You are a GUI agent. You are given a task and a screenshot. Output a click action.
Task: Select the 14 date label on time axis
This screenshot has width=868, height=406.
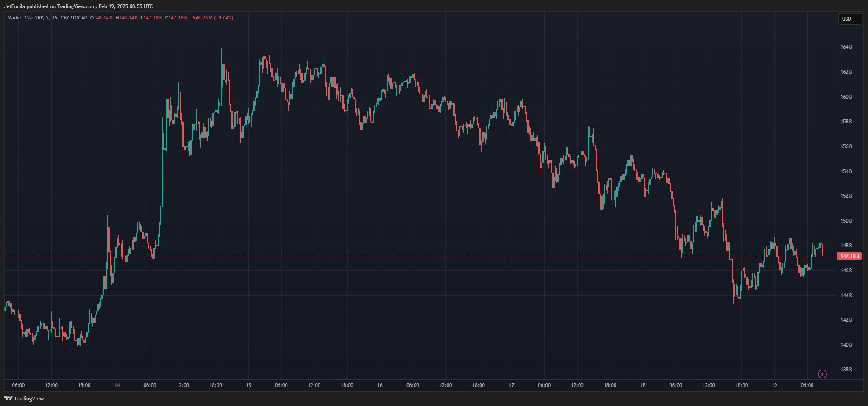[x=117, y=385]
